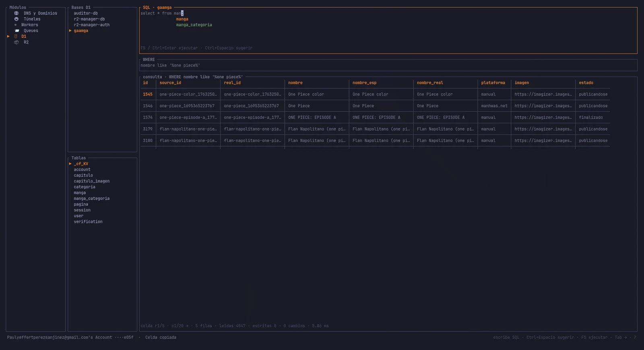Screen dimensions: 644x350
Task: Click the source_id column header
Action: [170, 83]
